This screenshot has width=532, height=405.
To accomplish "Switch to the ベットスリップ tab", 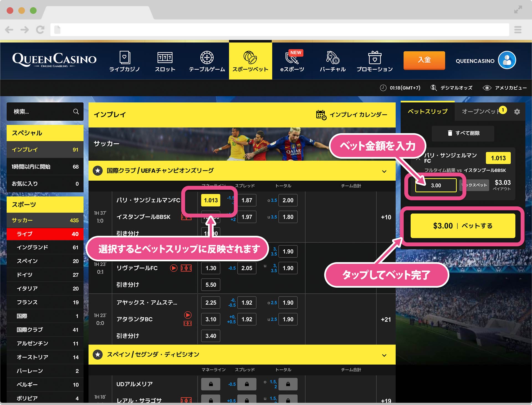I will pos(428,111).
